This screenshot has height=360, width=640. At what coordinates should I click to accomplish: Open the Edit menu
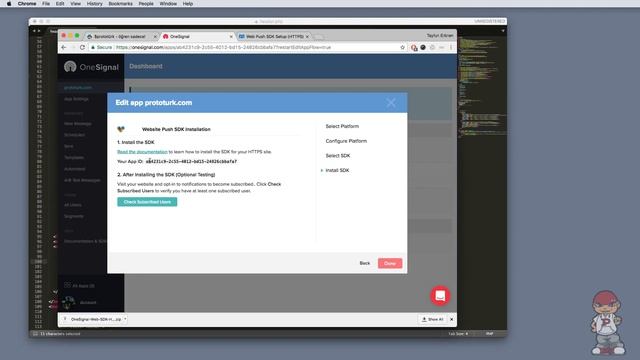[x=60, y=4]
